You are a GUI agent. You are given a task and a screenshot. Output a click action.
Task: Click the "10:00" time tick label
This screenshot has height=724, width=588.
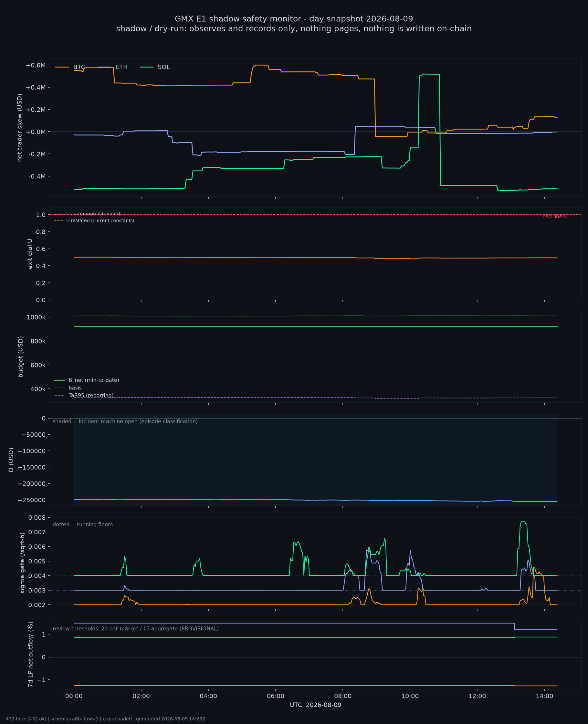pyautogui.click(x=410, y=696)
